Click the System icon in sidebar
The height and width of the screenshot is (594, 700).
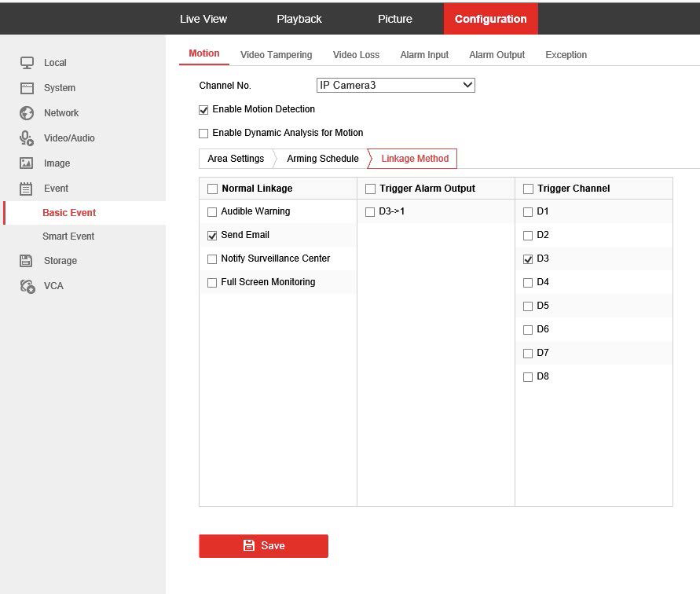(x=27, y=88)
